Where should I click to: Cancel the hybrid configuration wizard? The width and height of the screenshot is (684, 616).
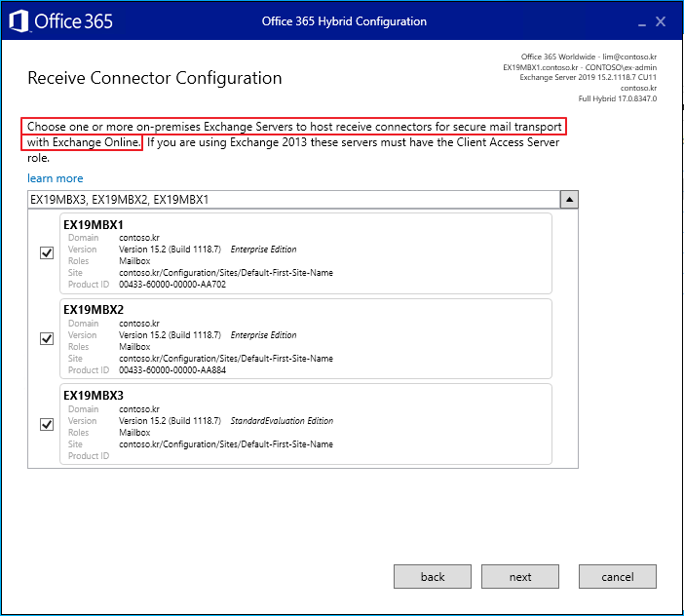click(618, 577)
